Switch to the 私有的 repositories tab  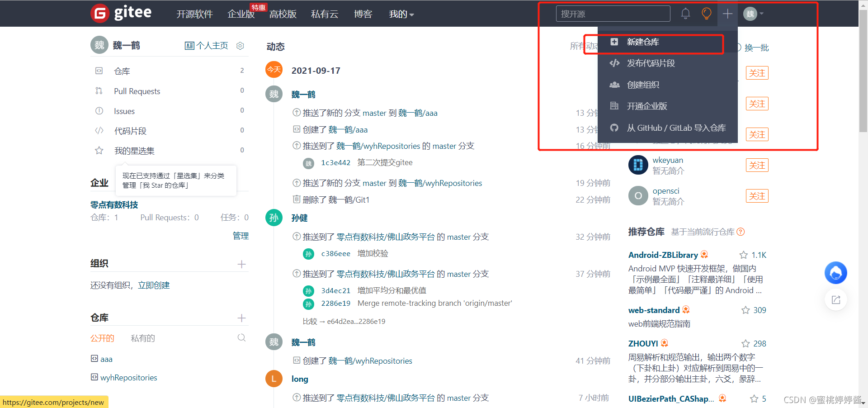(143, 338)
